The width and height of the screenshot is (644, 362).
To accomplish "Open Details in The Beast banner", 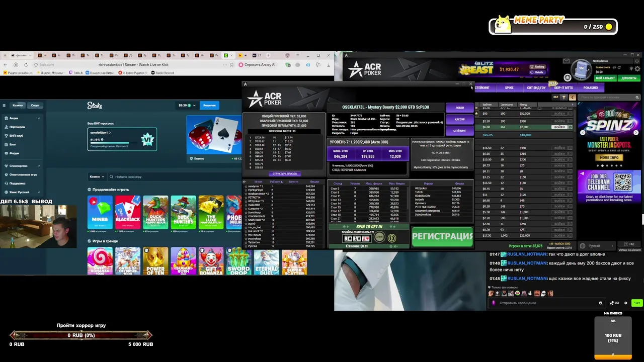I will click(x=538, y=72).
